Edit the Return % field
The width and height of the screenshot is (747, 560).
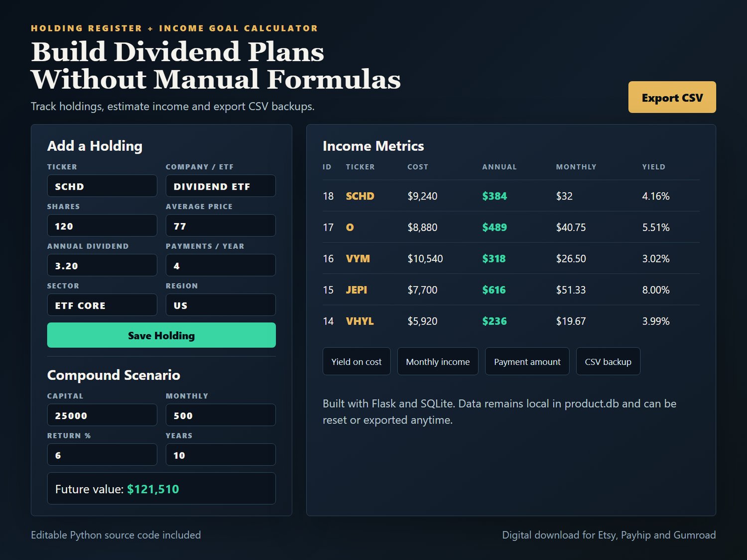tap(102, 454)
